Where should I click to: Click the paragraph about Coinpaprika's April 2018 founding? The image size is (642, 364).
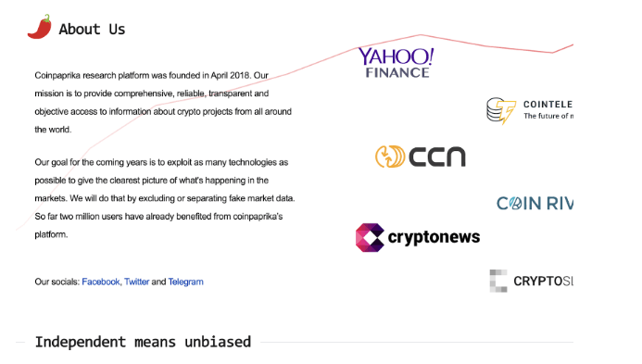point(163,103)
